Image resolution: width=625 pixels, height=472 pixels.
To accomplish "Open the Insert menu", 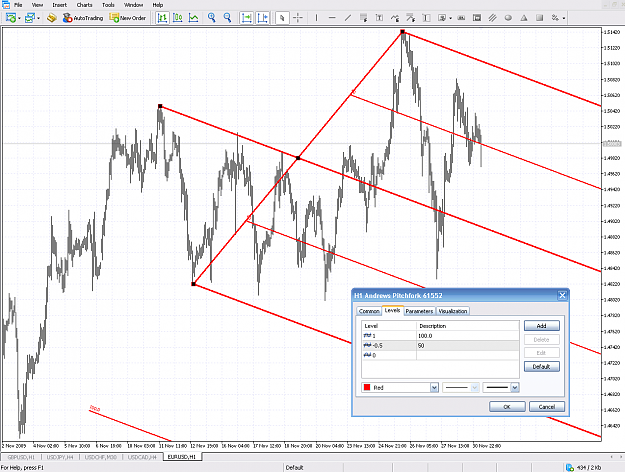I will coord(59,5).
